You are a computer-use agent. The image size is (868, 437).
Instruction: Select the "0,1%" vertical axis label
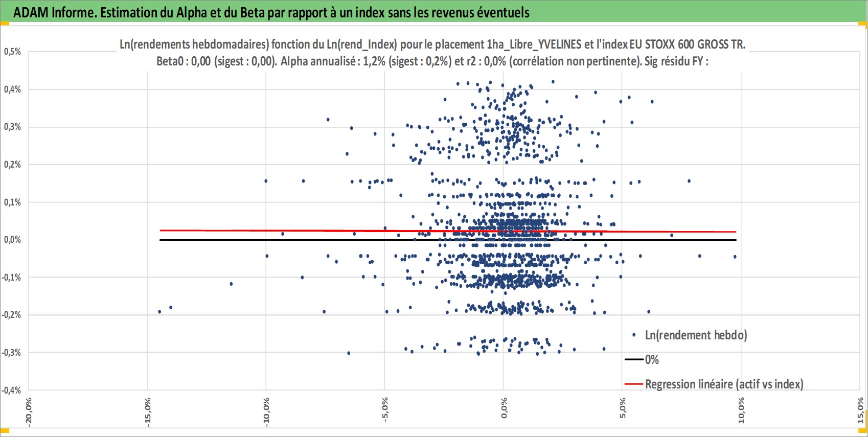pos(13,202)
